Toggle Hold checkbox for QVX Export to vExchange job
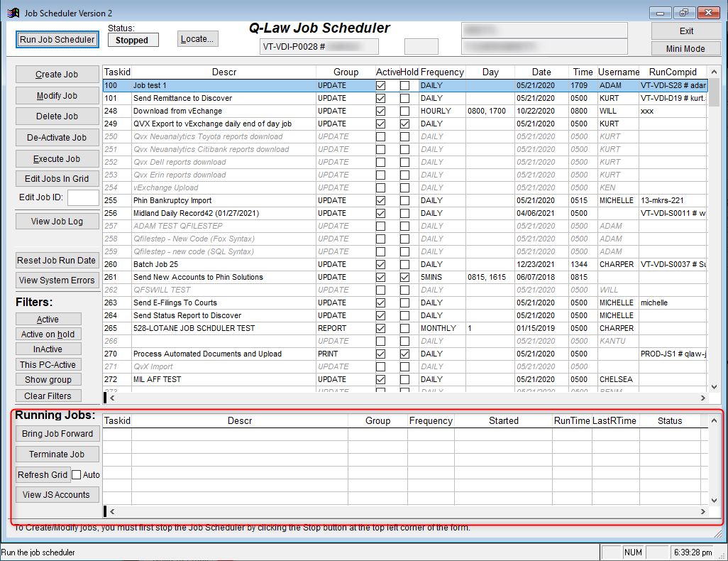Viewport: 728px width, 561px height. [405, 124]
